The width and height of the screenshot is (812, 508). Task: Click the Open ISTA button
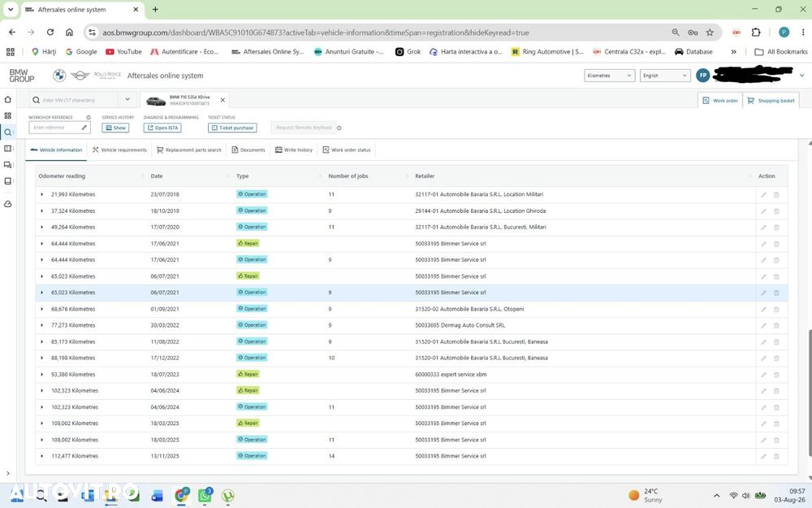pyautogui.click(x=162, y=128)
